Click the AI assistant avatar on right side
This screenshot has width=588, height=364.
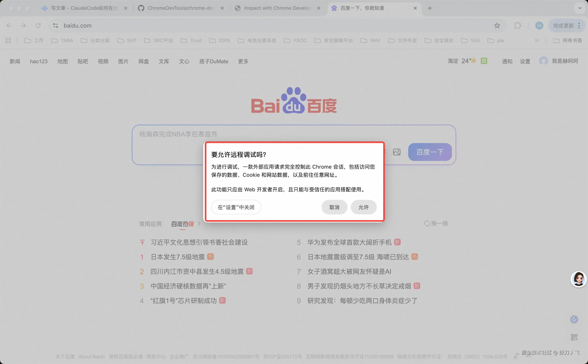[578, 279]
